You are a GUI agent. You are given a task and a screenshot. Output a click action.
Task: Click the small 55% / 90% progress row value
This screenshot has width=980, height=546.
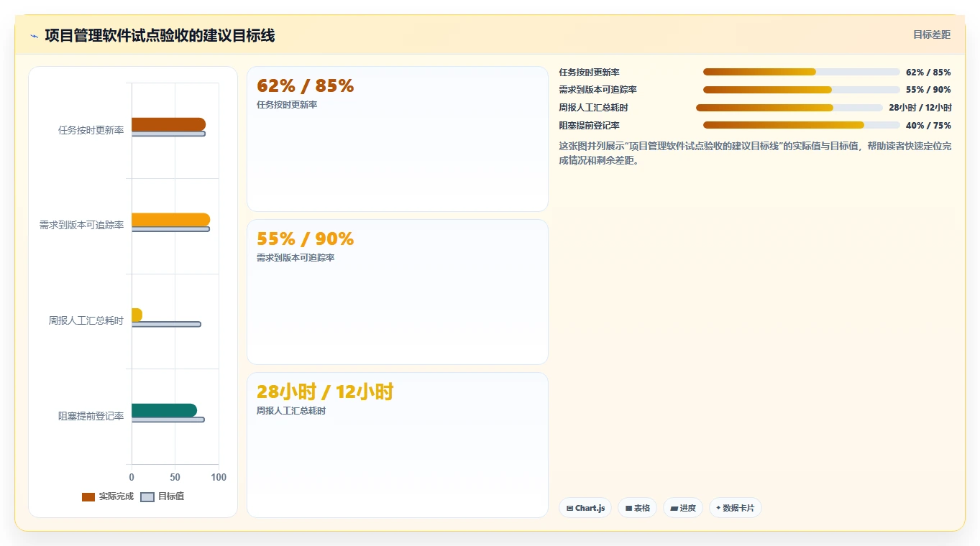(928, 90)
